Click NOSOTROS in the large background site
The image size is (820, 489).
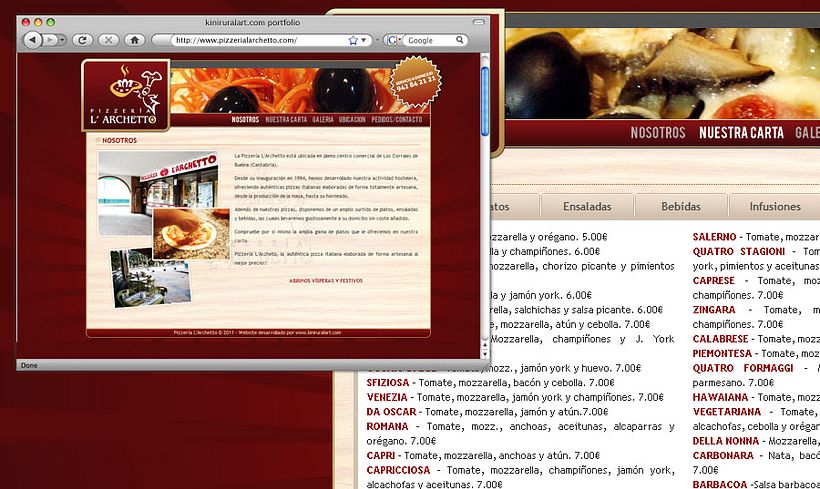(658, 133)
